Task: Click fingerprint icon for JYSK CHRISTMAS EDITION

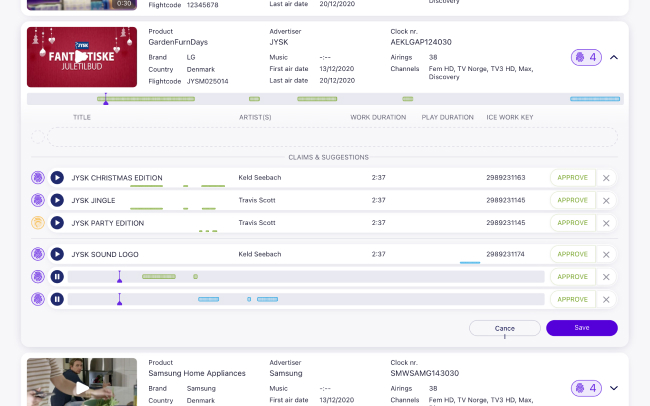Action: [x=38, y=178]
